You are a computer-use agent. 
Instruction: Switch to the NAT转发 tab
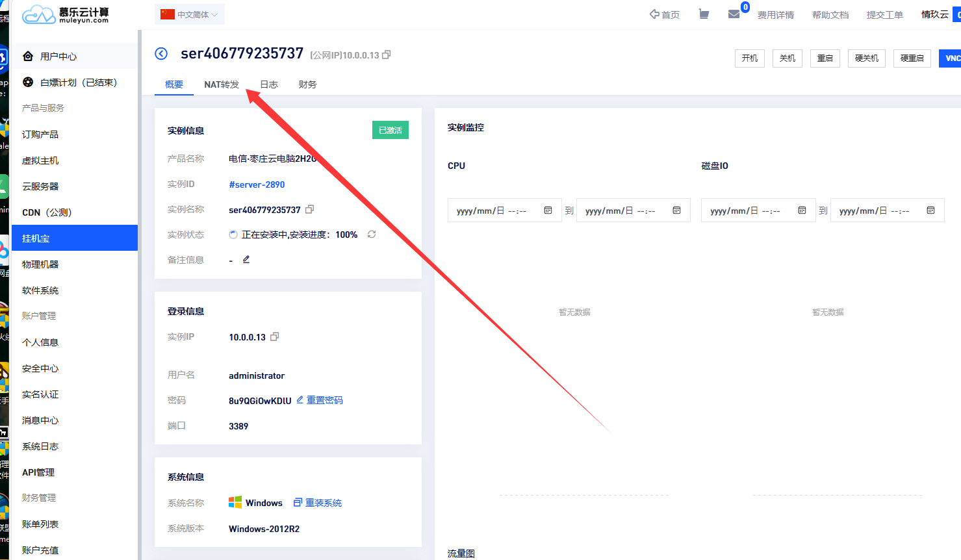tap(222, 84)
